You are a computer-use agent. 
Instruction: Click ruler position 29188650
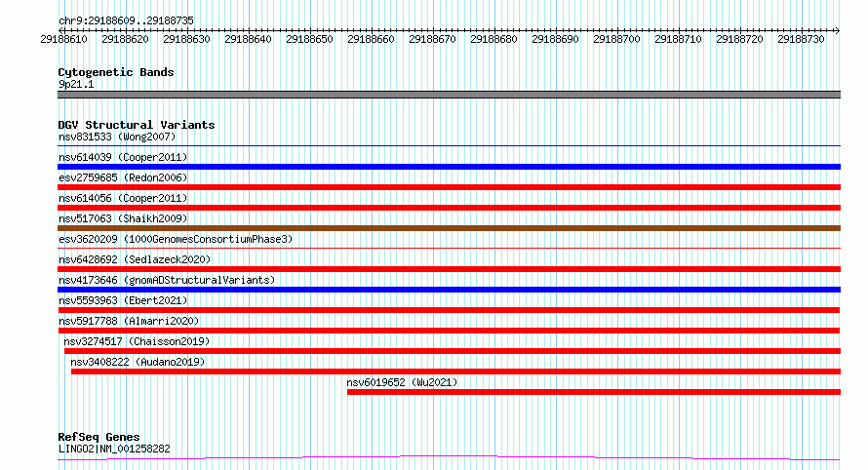pyautogui.click(x=309, y=39)
